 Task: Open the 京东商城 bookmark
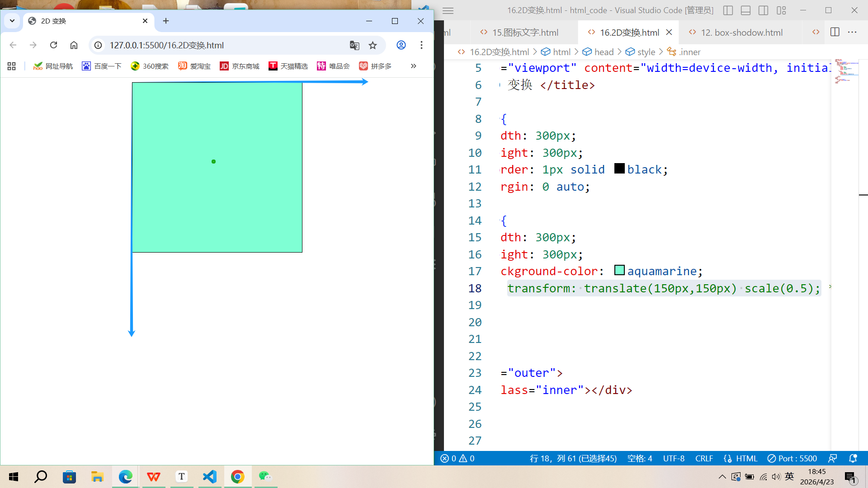240,66
